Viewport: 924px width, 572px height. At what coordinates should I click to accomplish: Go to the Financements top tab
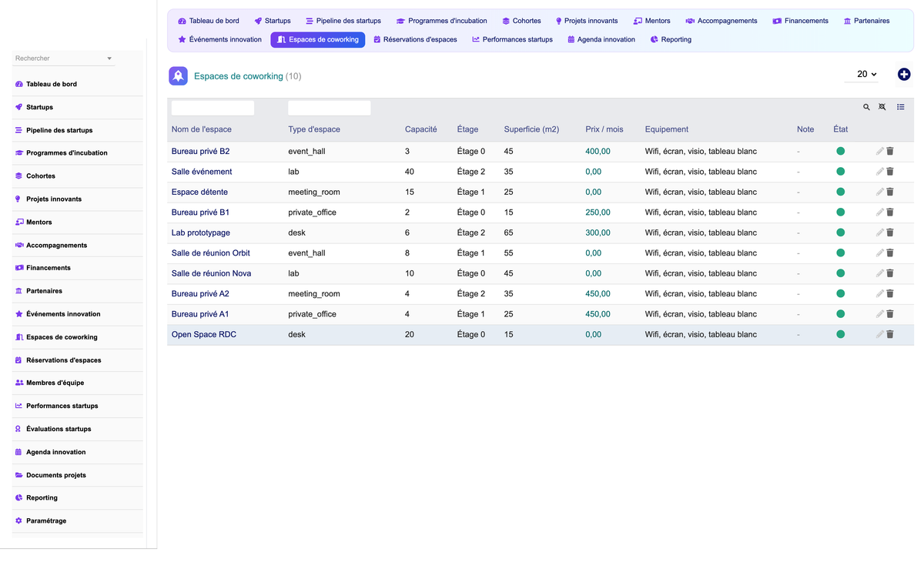(x=800, y=21)
